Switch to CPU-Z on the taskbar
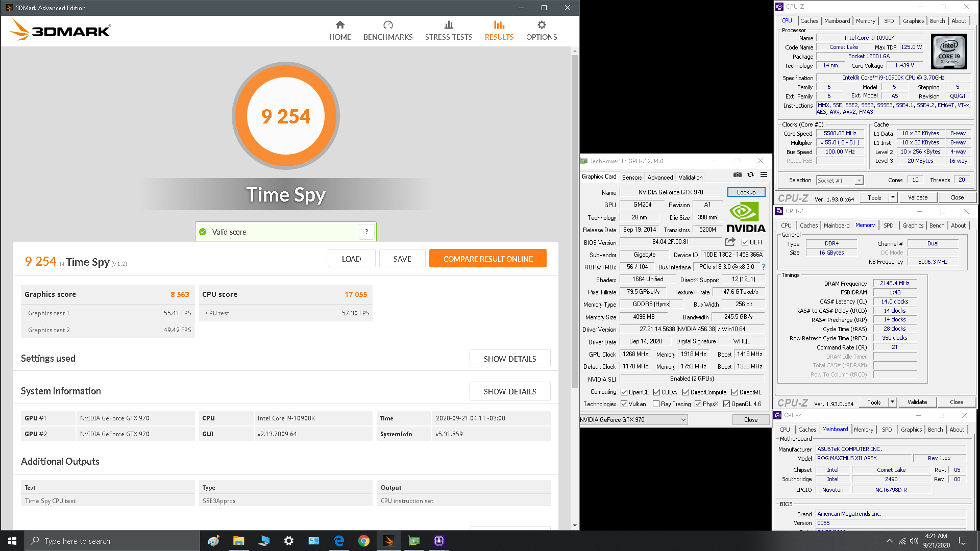Image resolution: width=980 pixels, height=551 pixels. [x=439, y=541]
